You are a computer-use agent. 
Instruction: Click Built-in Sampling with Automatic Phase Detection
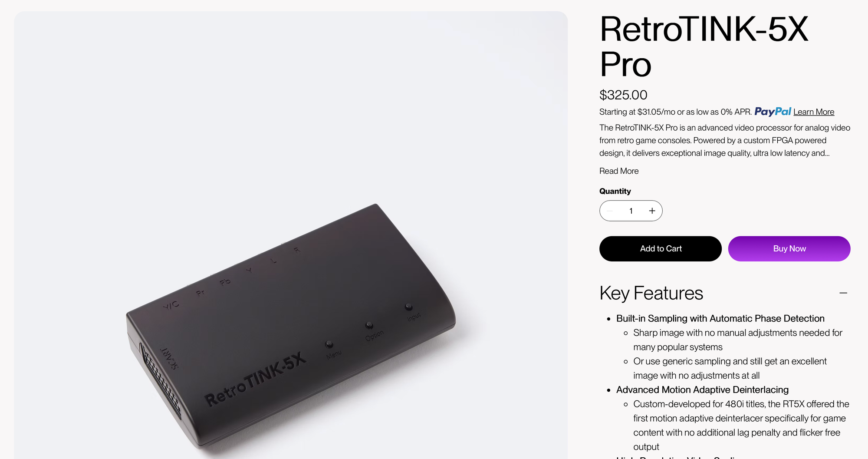click(720, 319)
